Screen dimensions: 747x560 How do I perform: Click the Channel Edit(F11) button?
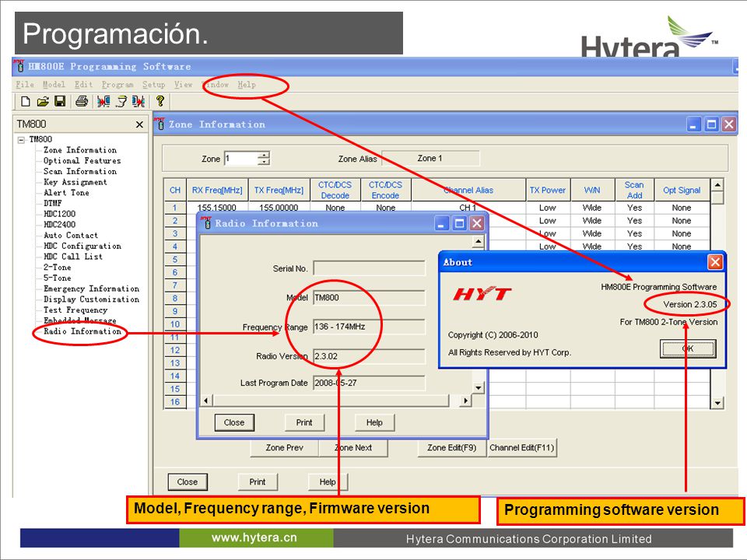coord(521,448)
